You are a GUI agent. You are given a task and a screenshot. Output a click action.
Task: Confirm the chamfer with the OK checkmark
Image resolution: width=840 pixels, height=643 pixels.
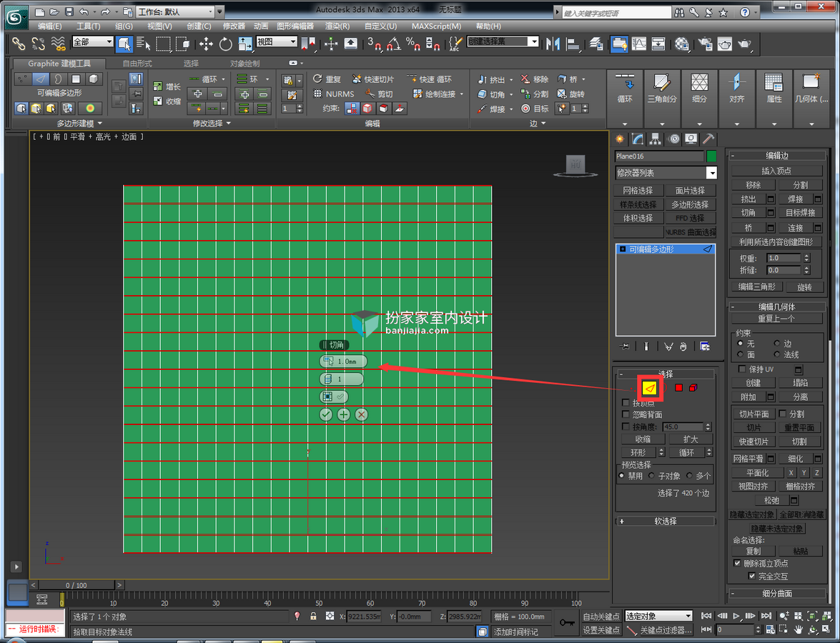point(326,414)
